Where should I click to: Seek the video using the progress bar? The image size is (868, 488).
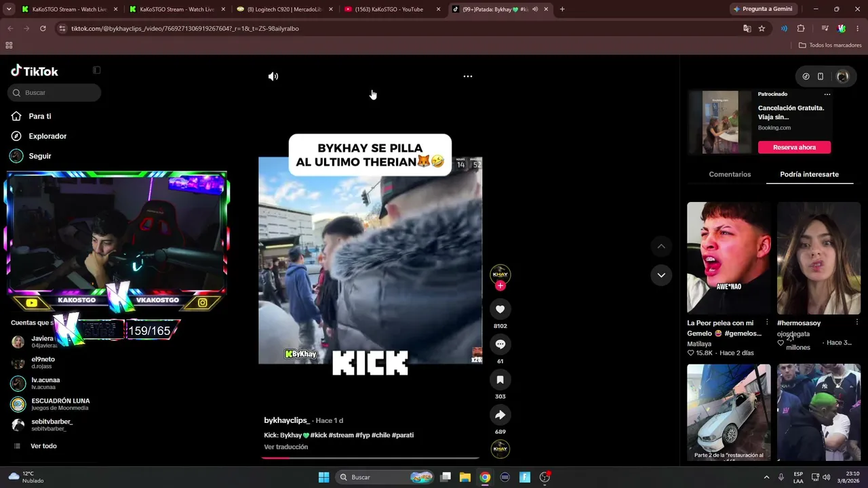(370, 458)
